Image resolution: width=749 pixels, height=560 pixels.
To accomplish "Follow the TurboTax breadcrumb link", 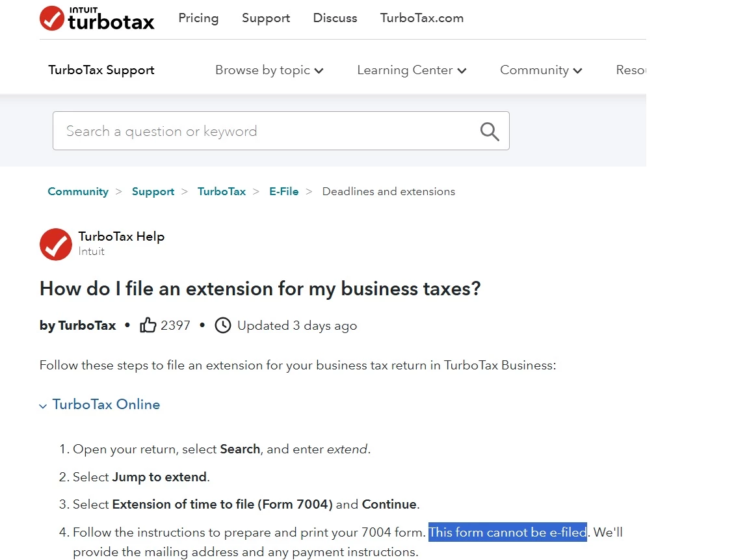I will click(222, 192).
